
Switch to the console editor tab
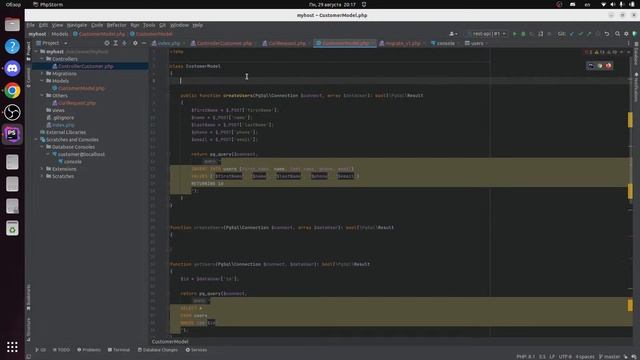445,43
